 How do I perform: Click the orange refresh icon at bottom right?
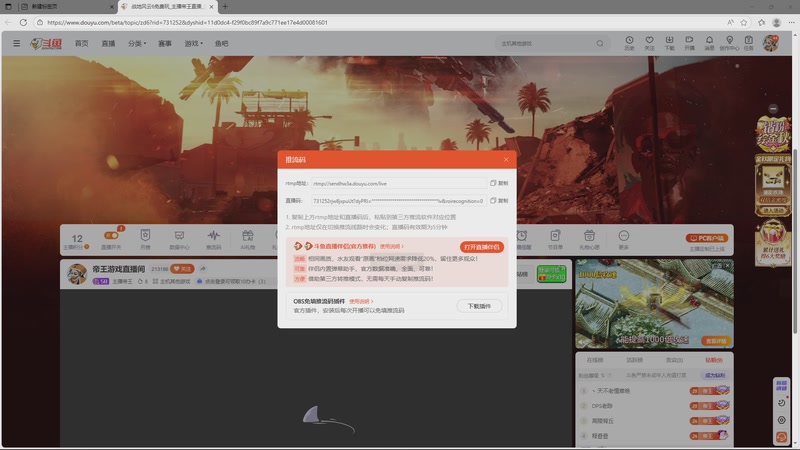tap(782, 437)
